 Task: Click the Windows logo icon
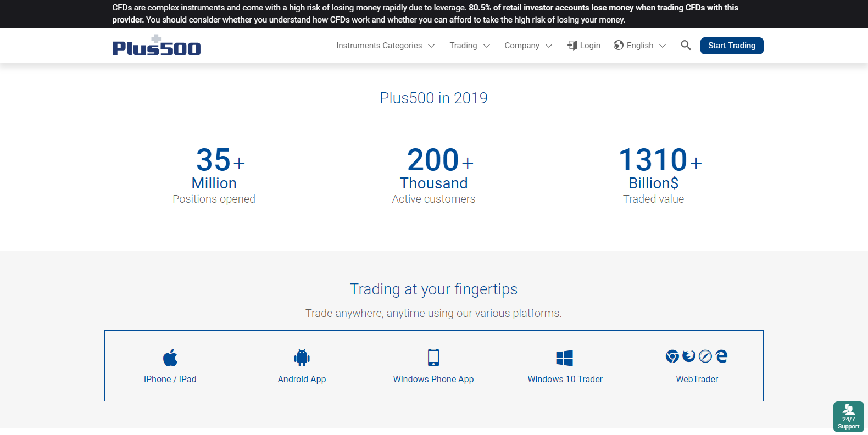coord(565,358)
